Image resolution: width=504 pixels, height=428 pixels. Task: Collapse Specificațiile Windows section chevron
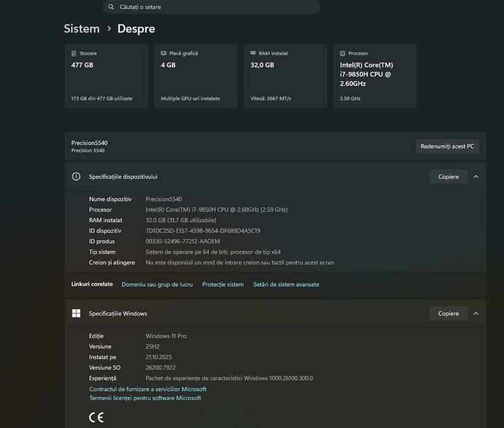pos(476,314)
